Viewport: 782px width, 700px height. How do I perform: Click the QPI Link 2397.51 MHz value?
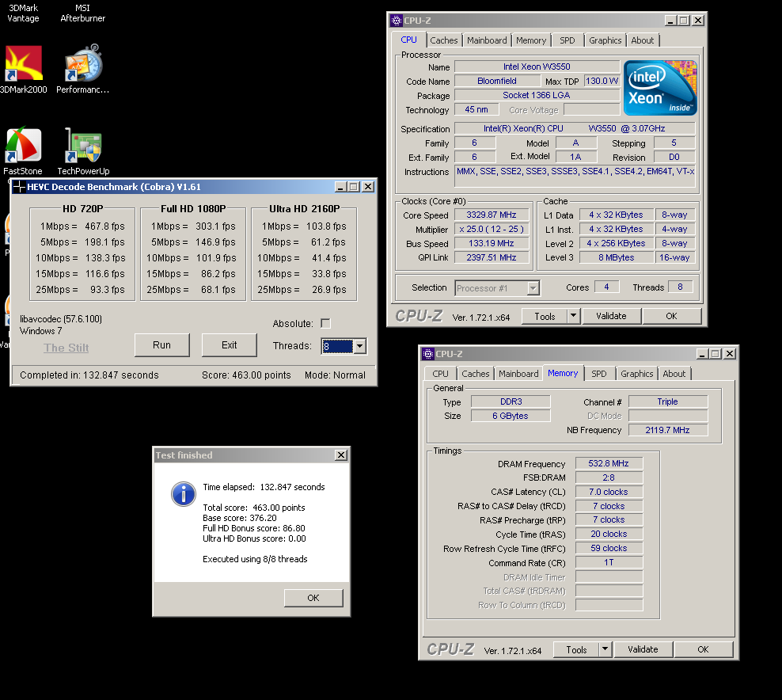coord(492,257)
